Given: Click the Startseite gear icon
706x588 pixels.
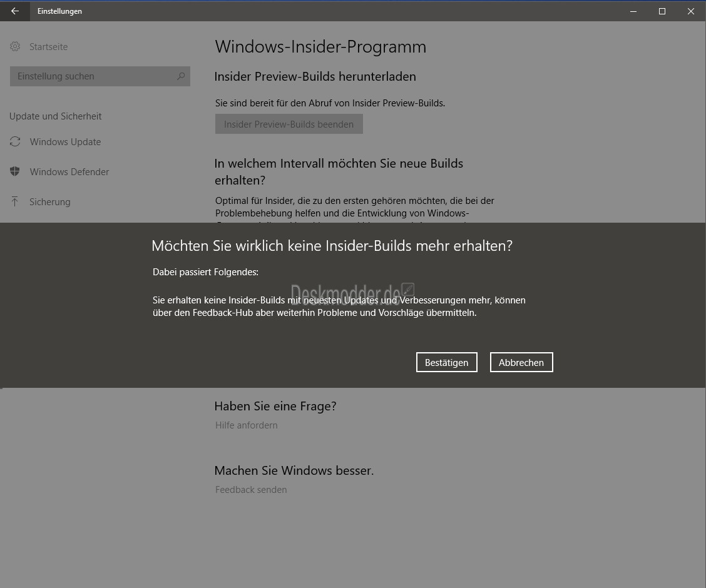Looking at the screenshot, I should [x=15, y=46].
